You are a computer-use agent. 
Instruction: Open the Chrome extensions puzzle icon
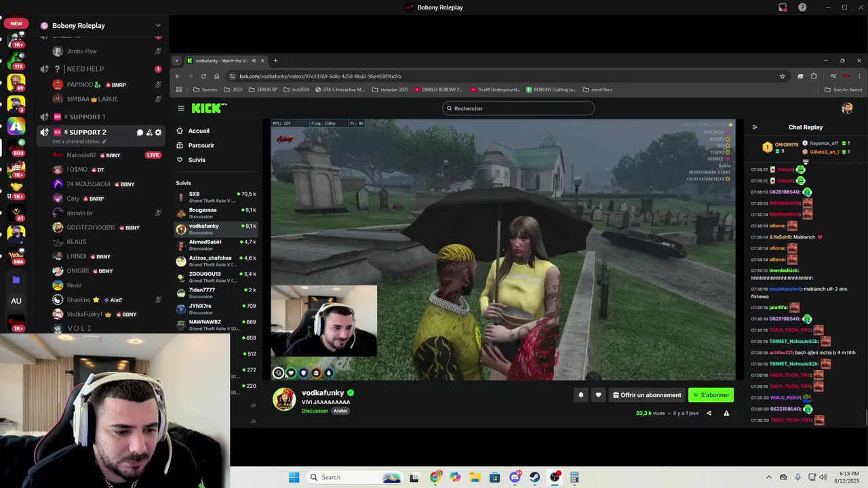[814, 76]
